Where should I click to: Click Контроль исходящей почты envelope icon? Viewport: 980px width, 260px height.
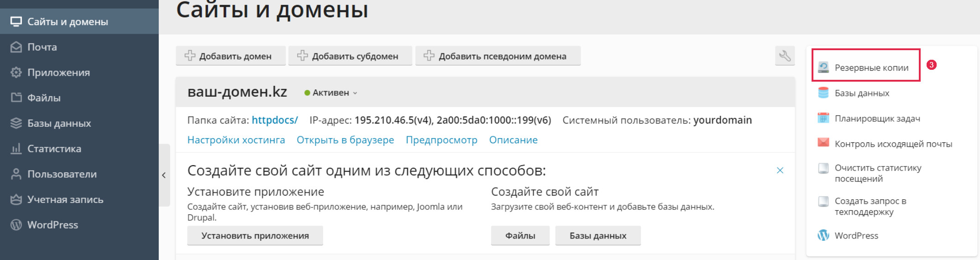(x=823, y=143)
